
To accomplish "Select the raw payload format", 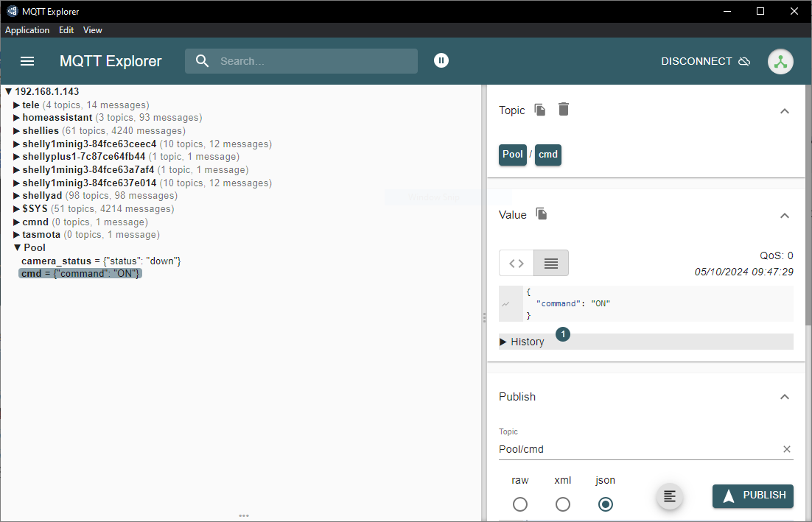I will pos(520,504).
